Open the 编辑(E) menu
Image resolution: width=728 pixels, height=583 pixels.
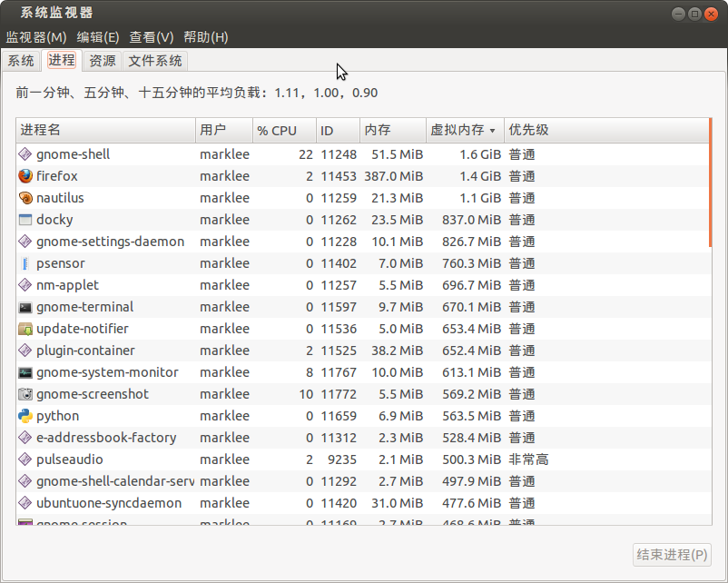98,37
